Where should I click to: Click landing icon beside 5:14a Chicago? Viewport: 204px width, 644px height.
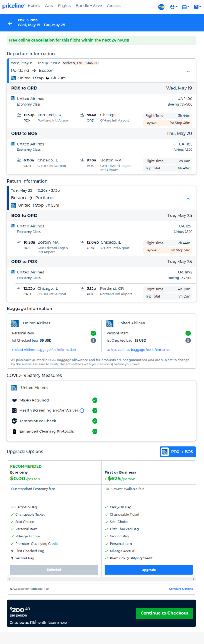click(82, 115)
